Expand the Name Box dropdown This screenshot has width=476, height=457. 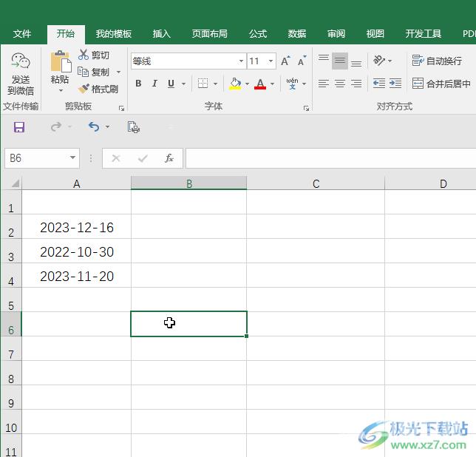pos(72,158)
